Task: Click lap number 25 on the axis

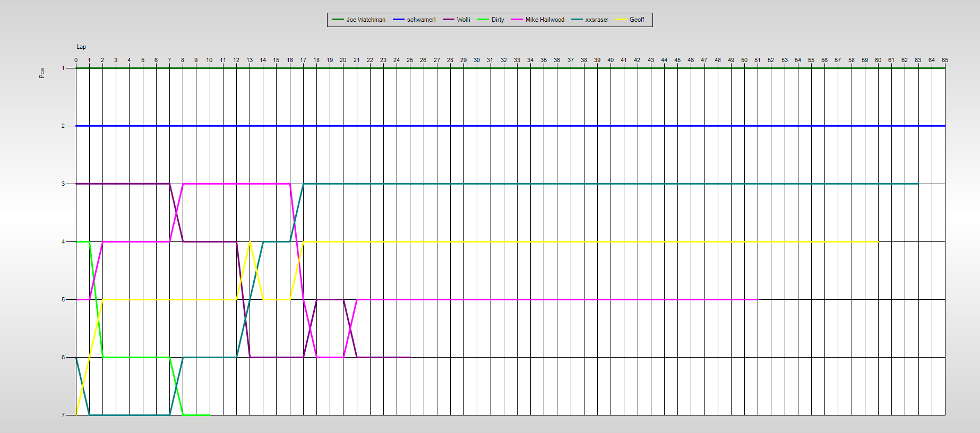Action: pyautogui.click(x=410, y=60)
